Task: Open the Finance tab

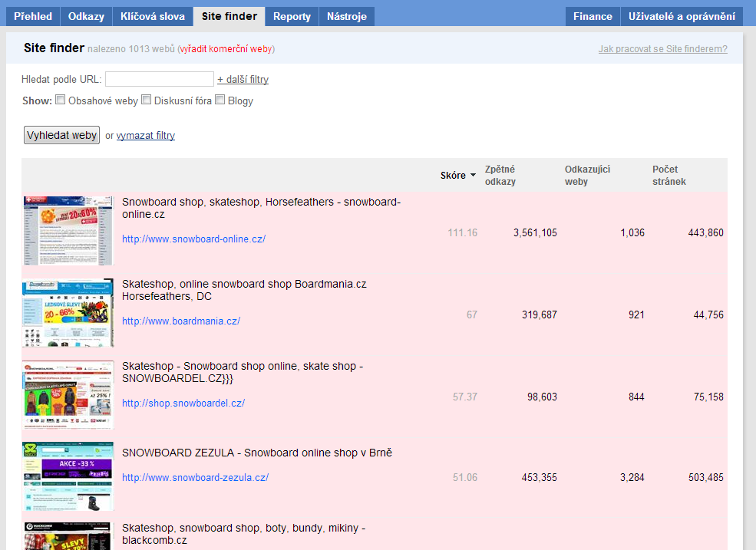Action: point(593,16)
